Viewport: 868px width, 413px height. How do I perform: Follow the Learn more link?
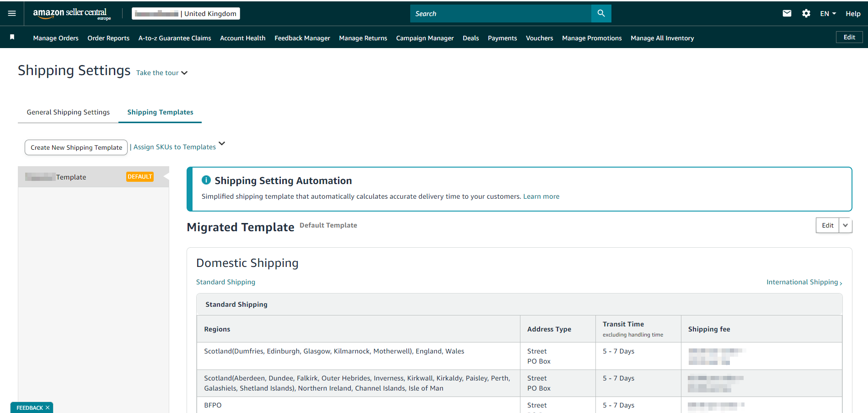pos(541,196)
